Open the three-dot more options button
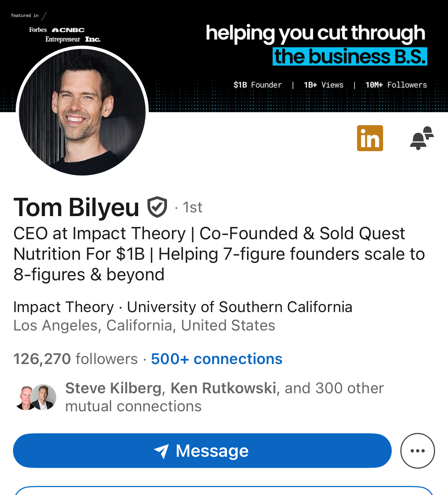This screenshot has height=495, width=448. pos(417,451)
